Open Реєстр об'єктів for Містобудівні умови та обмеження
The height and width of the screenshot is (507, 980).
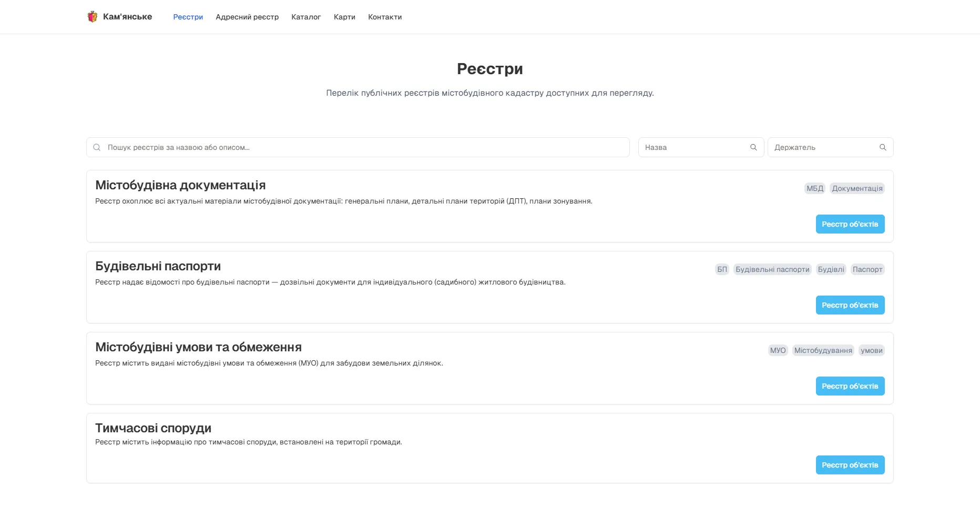pos(850,386)
